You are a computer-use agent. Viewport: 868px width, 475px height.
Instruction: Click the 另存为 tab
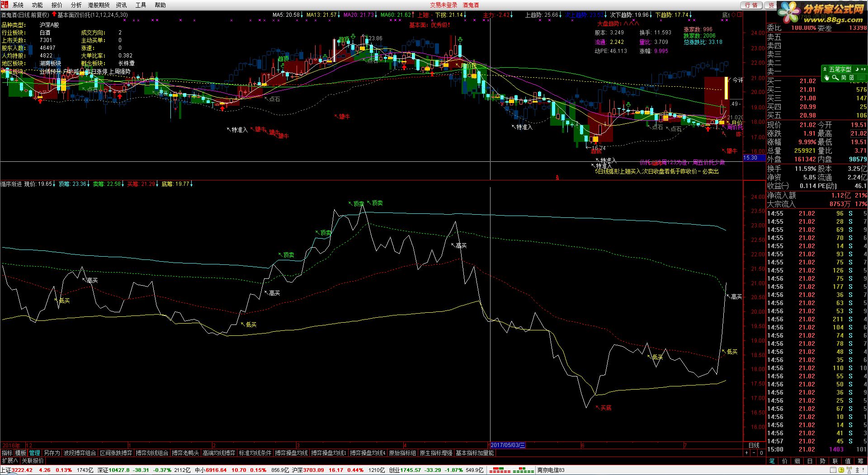(x=52, y=453)
